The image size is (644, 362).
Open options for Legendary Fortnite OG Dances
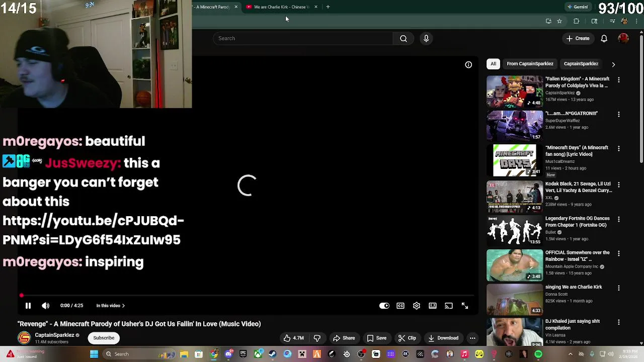point(619,219)
